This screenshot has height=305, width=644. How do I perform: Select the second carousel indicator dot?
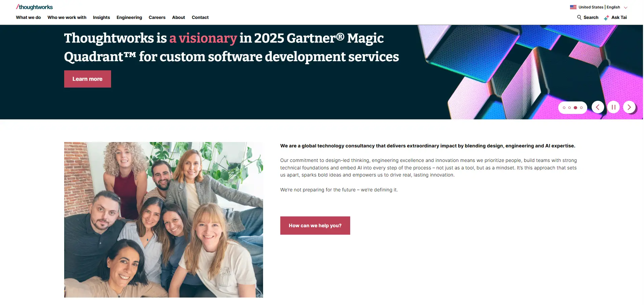[x=570, y=108]
